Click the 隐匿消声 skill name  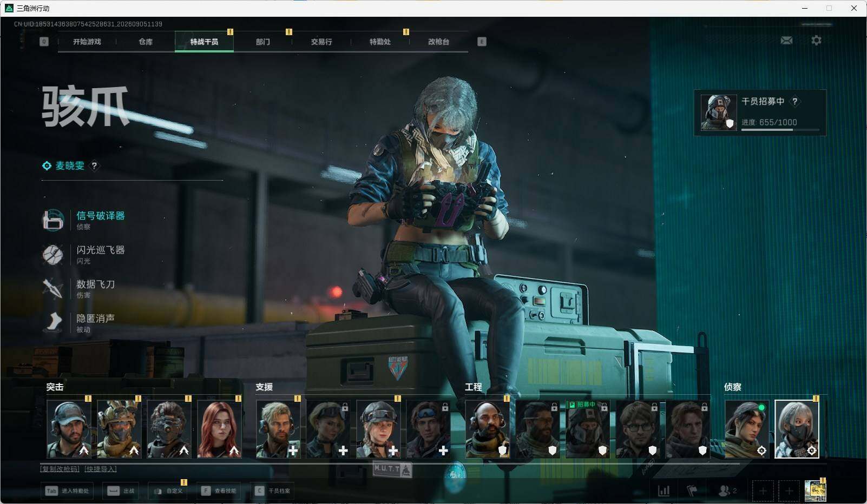click(x=95, y=319)
